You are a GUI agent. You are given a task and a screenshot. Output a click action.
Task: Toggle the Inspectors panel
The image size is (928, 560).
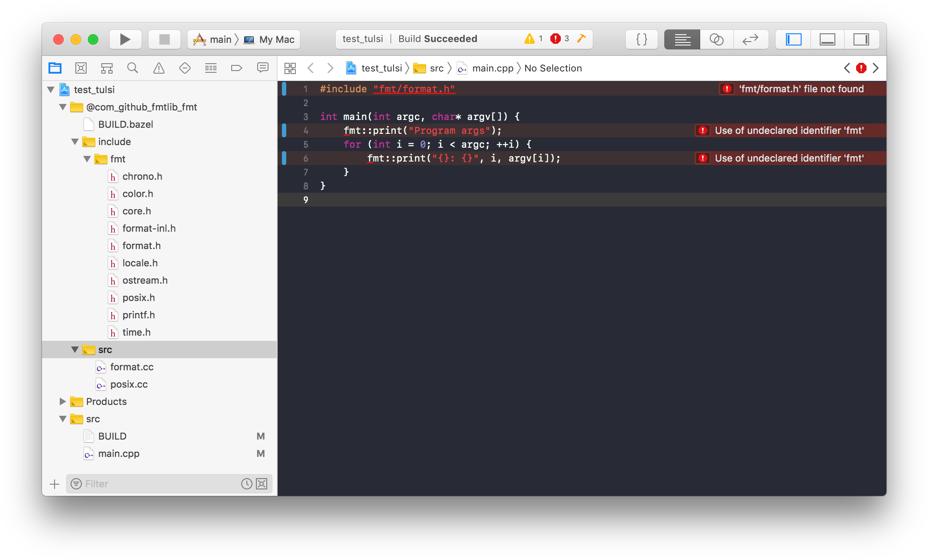click(861, 39)
